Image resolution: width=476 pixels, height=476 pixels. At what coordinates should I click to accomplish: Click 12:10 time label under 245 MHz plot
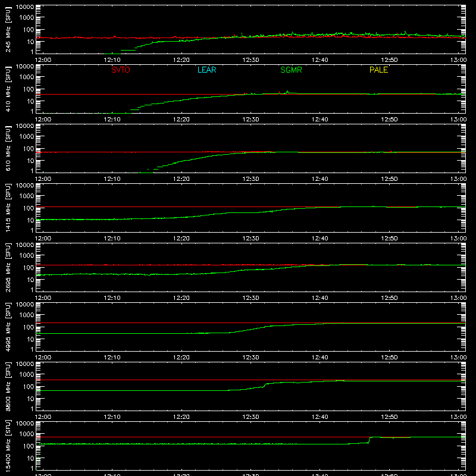pos(112,60)
